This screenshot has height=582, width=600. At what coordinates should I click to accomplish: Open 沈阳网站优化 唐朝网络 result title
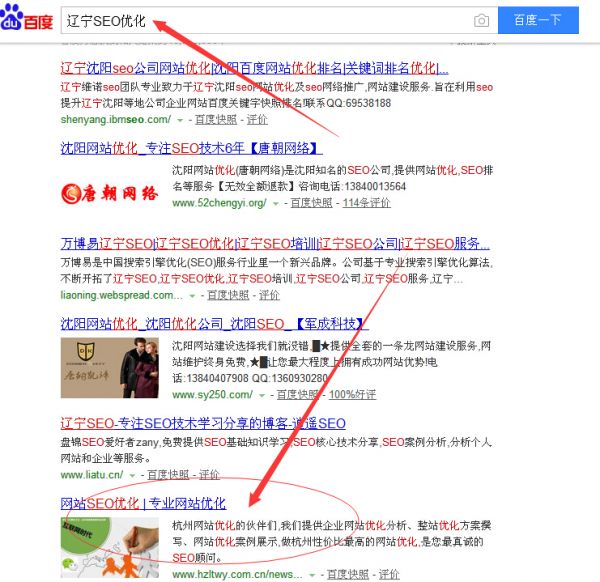(191, 148)
